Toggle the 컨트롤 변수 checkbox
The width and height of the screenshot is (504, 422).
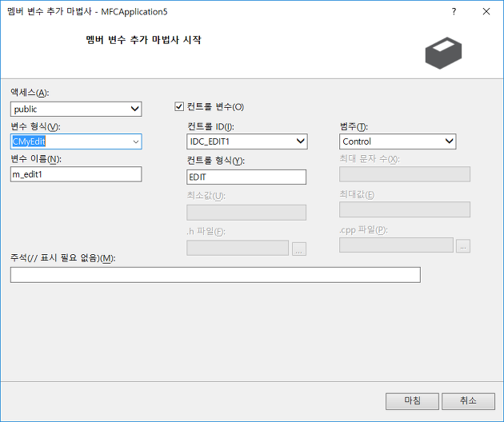tap(179, 106)
